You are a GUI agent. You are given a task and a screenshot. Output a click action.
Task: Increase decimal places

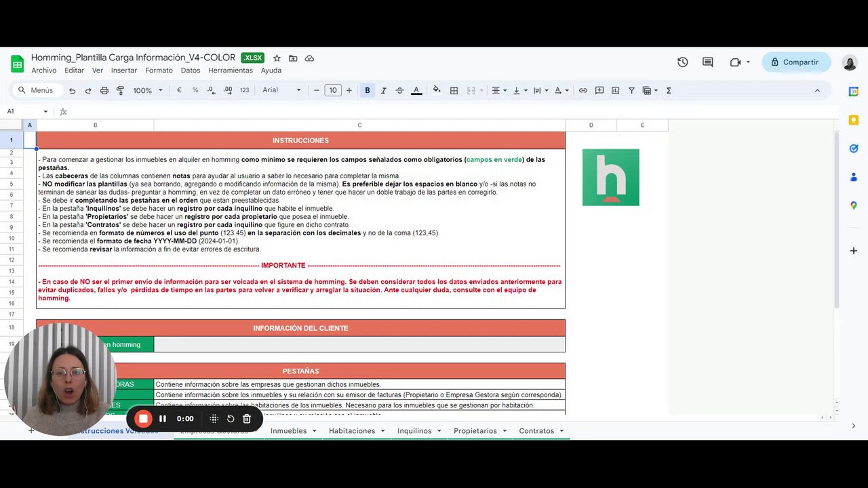point(228,90)
